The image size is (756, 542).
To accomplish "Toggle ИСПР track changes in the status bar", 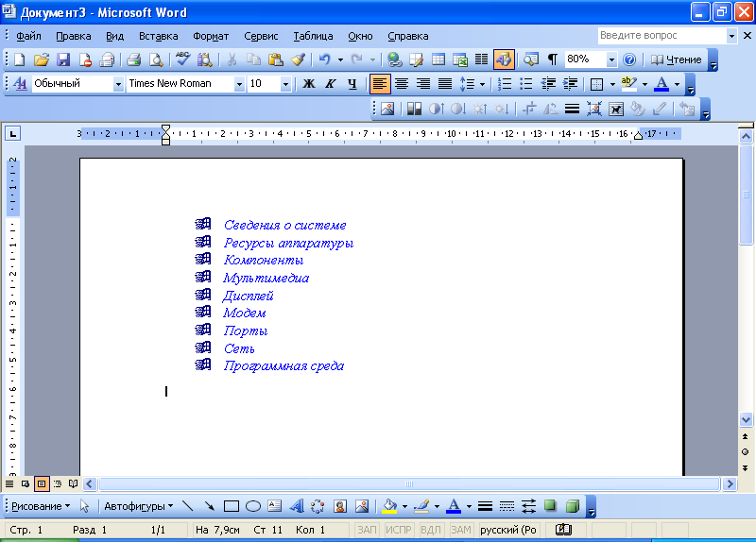I will click(x=398, y=530).
